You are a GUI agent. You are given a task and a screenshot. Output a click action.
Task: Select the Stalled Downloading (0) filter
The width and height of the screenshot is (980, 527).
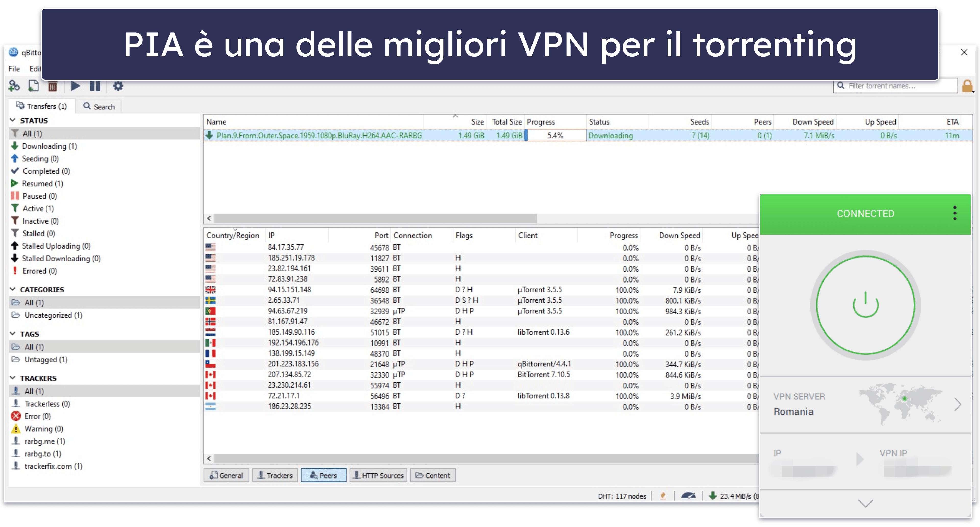[56, 259]
